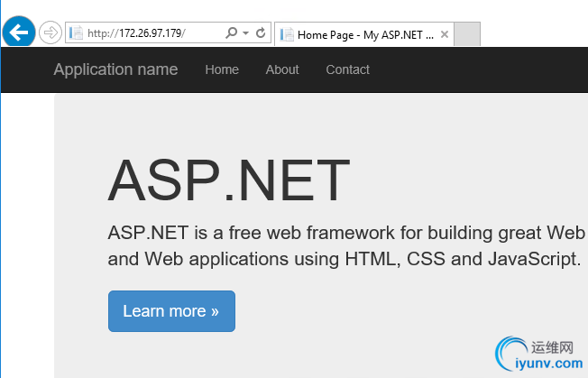Close the Home Page browser tab
The width and height of the screenshot is (588, 378).
[x=445, y=34]
